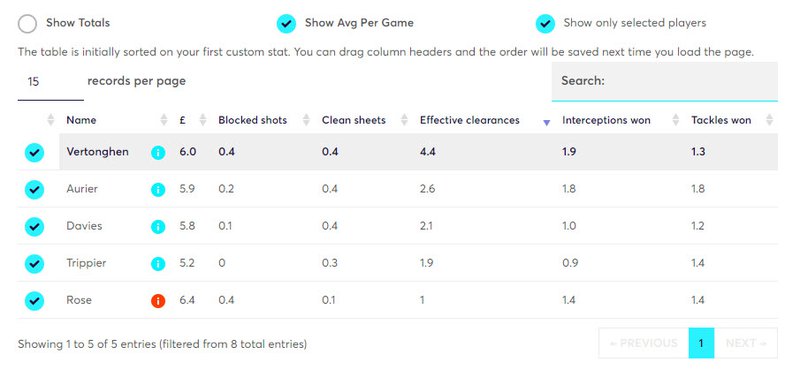The width and height of the screenshot is (800, 377).
Task: Focus the Search input field
Action: point(664,81)
